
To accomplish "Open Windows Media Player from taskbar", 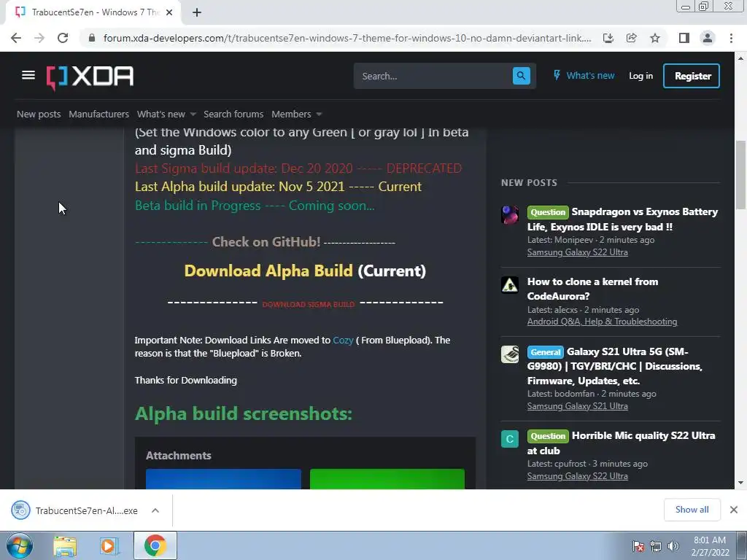I will pos(109,546).
